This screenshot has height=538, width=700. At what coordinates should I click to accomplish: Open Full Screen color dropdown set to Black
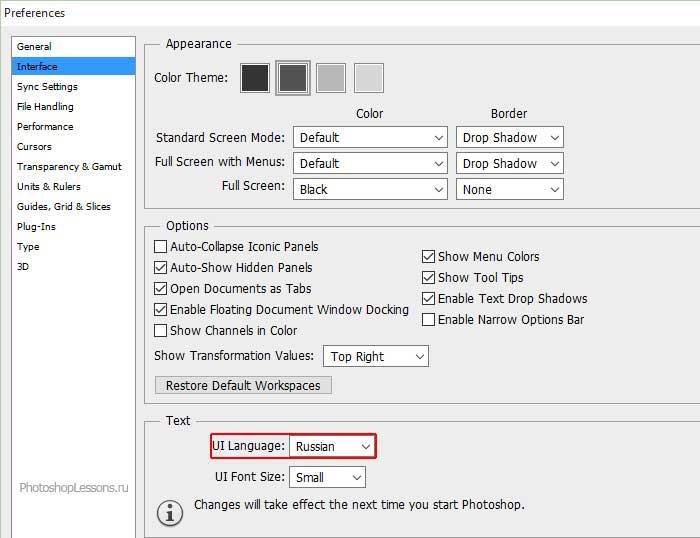tap(369, 189)
